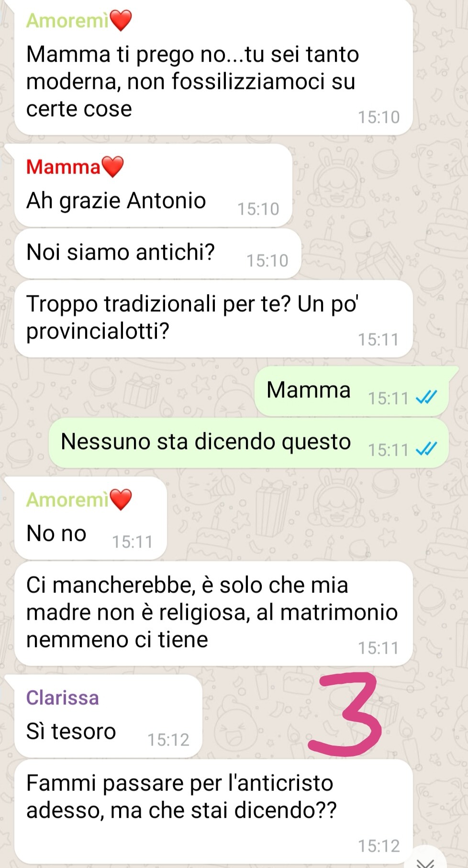This screenshot has width=468, height=868.
Task: Select Clarissa's 'Sì tesoro' message
Action: pyautogui.click(x=108, y=716)
